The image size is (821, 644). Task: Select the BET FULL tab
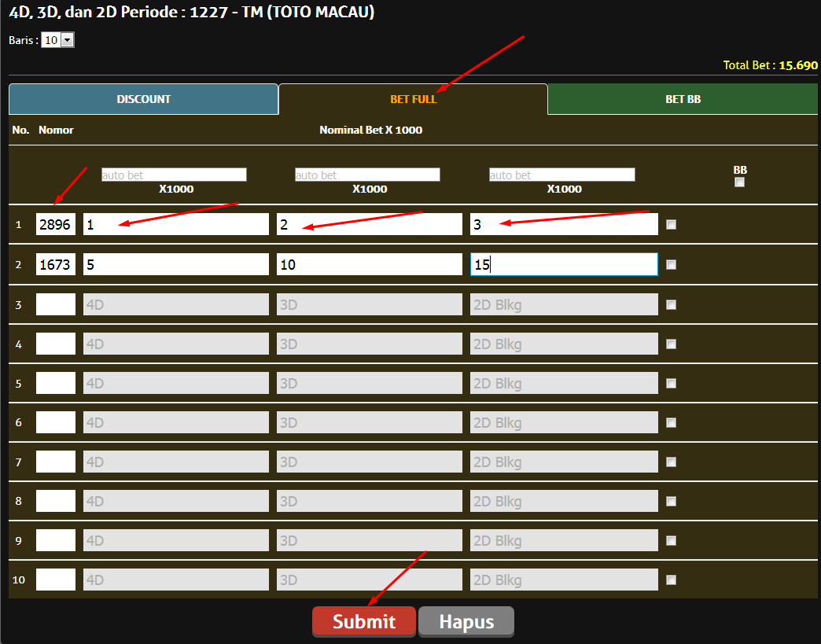tap(413, 99)
